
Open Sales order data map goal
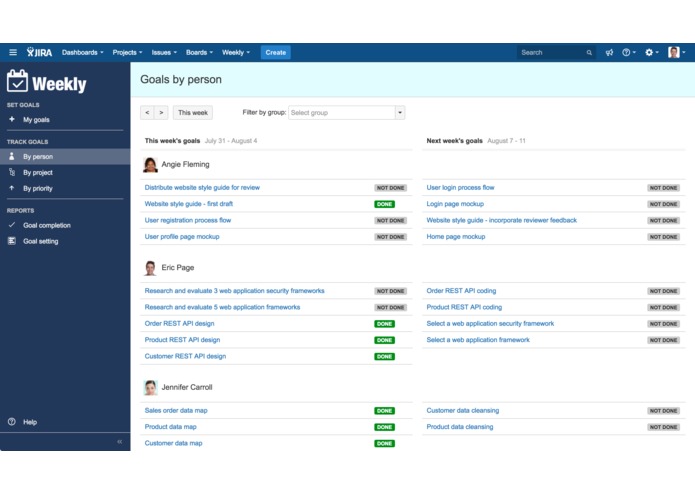pos(176,410)
